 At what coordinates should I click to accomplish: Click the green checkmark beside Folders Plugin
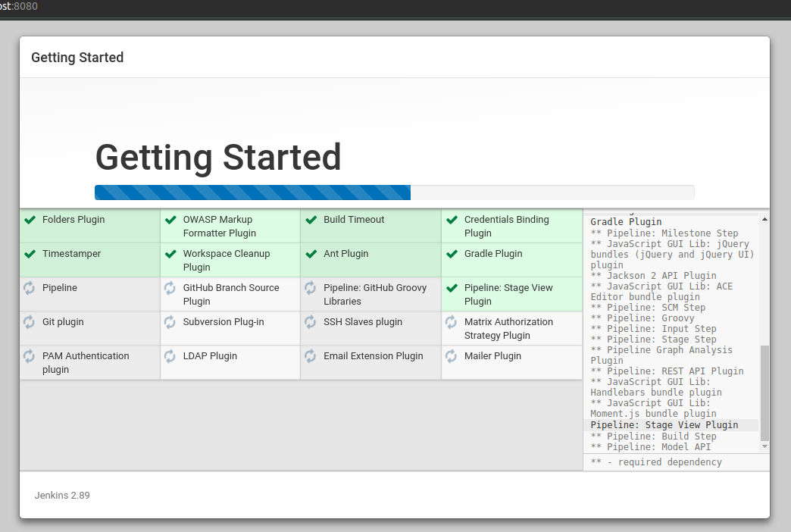[30, 220]
